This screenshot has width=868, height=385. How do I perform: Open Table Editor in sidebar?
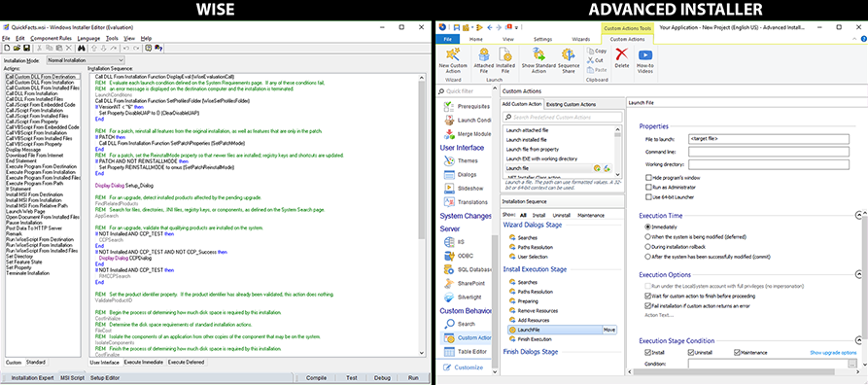point(467,351)
